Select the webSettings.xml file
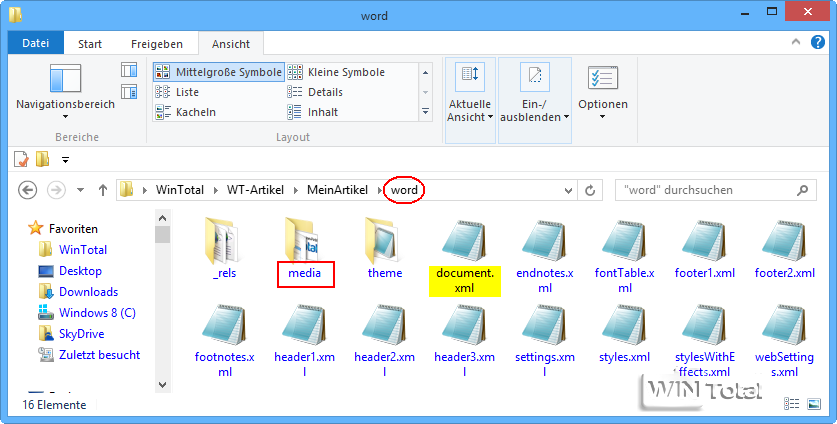Viewport: 837px width, 424px height. click(785, 341)
